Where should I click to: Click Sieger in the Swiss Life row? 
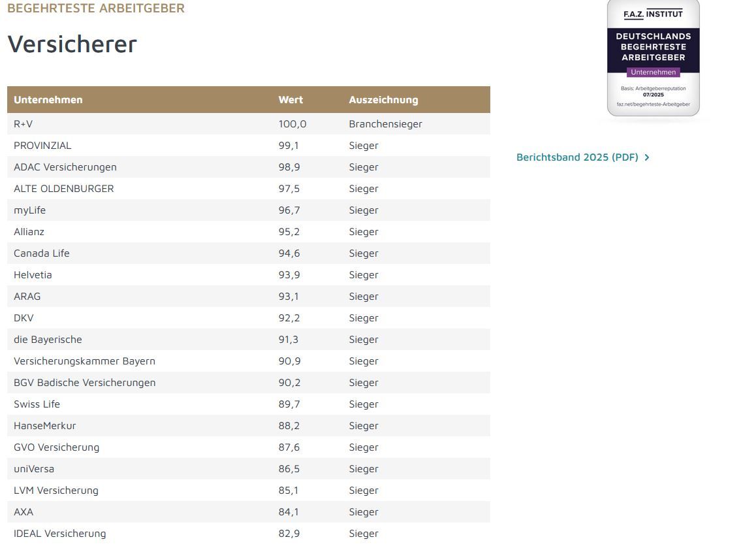click(x=364, y=404)
